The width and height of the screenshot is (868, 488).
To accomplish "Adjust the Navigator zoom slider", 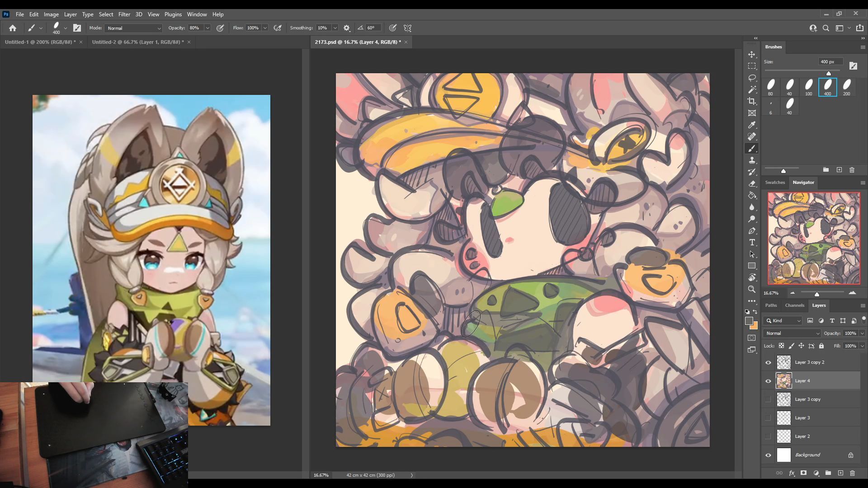I will coord(817,294).
